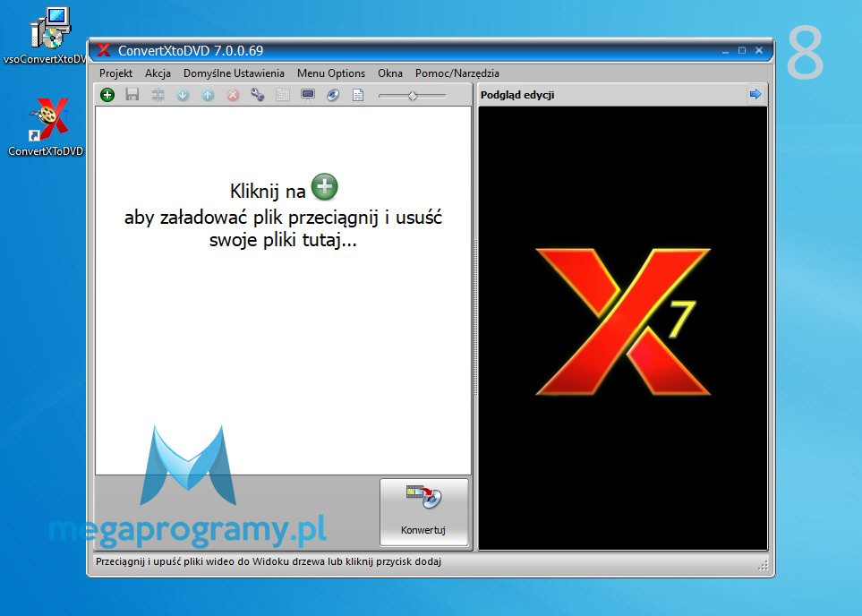
Task: Click the red remove item icon
Action: pyautogui.click(x=233, y=95)
